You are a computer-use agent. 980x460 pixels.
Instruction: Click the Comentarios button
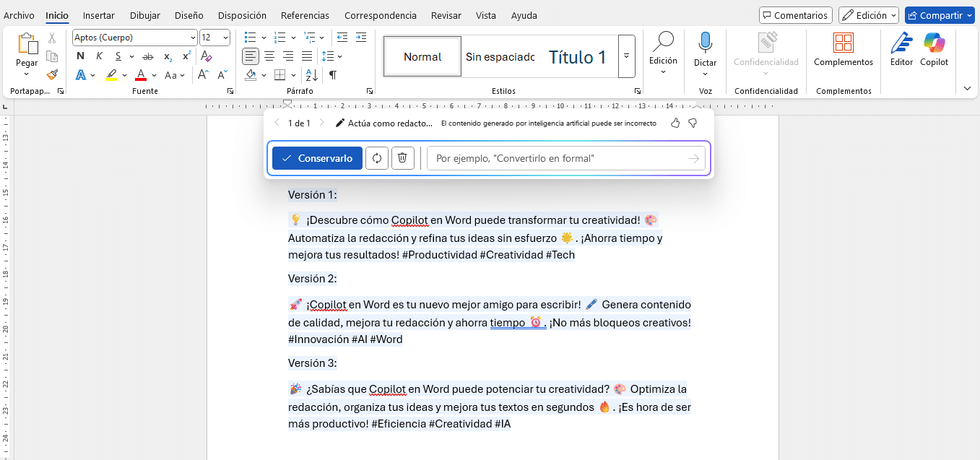(x=796, y=15)
